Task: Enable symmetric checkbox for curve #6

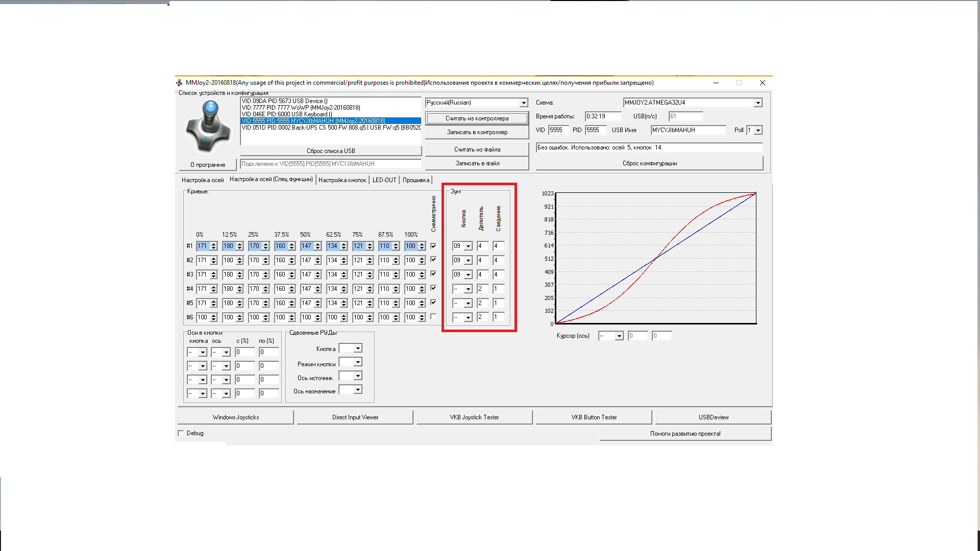Action: coord(433,317)
